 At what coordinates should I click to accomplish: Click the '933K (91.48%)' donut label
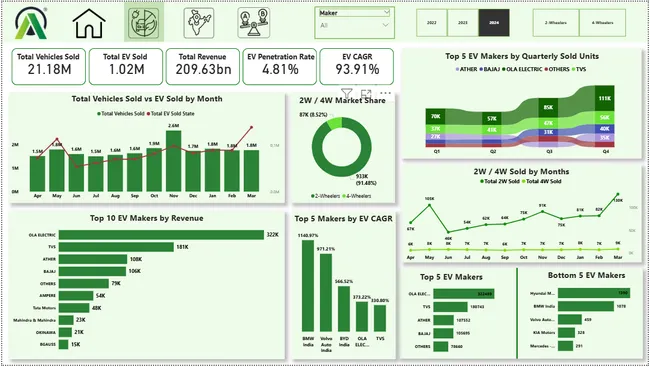pyautogui.click(x=366, y=180)
